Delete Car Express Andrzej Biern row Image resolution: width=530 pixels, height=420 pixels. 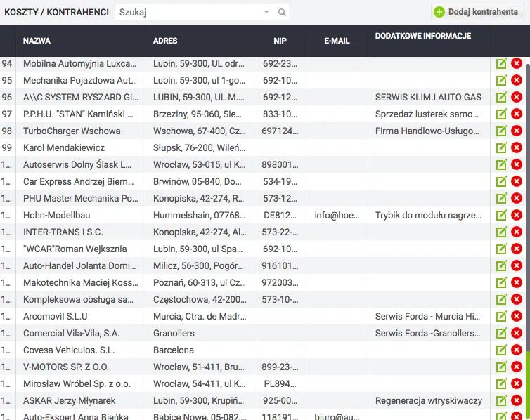pyautogui.click(x=517, y=182)
